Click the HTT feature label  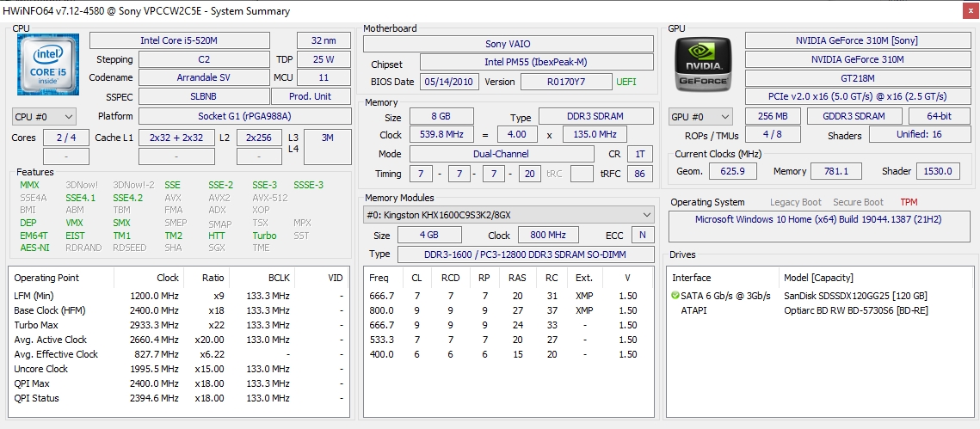click(x=217, y=236)
